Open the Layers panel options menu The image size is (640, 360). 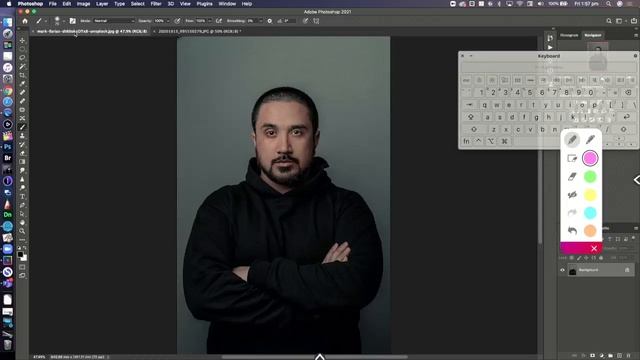click(x=636, y=228)
